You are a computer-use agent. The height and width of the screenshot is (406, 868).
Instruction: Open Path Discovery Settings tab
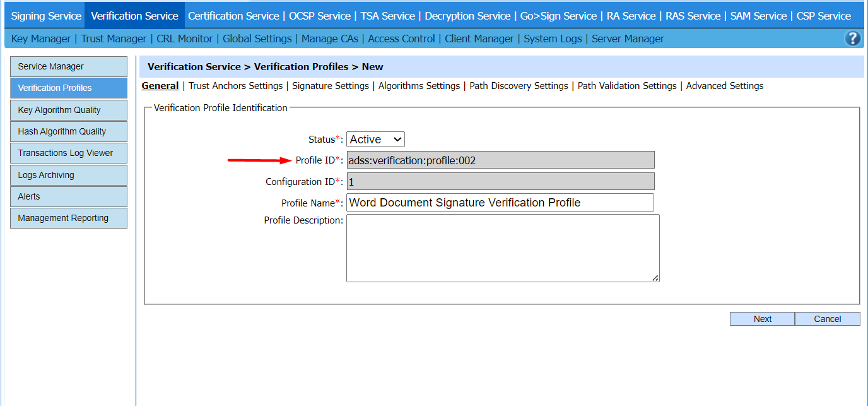click(519, 86)
